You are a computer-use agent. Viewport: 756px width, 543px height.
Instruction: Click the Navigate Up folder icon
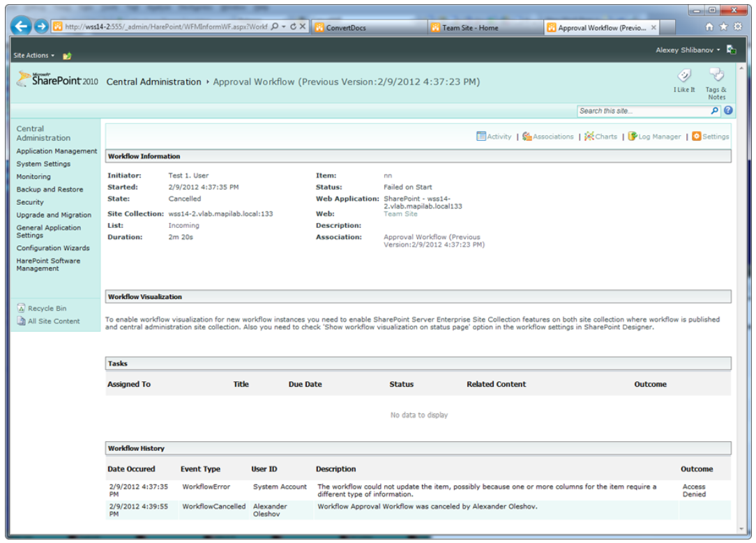(67, 56)
